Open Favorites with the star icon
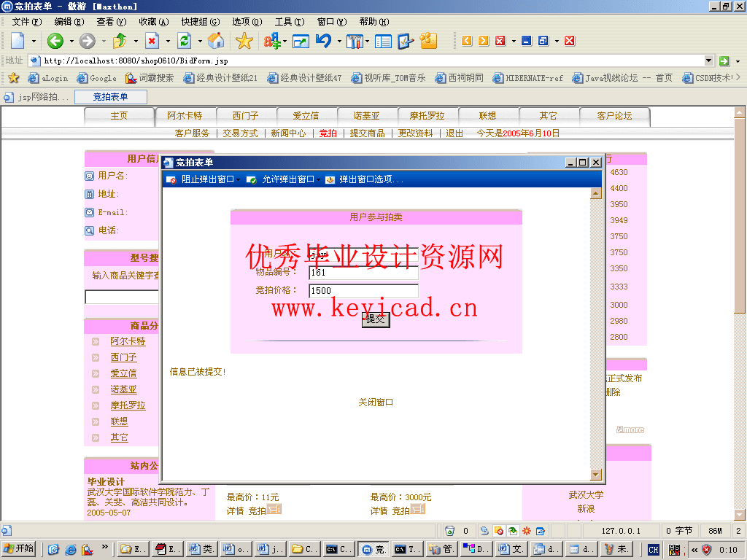 244,41
